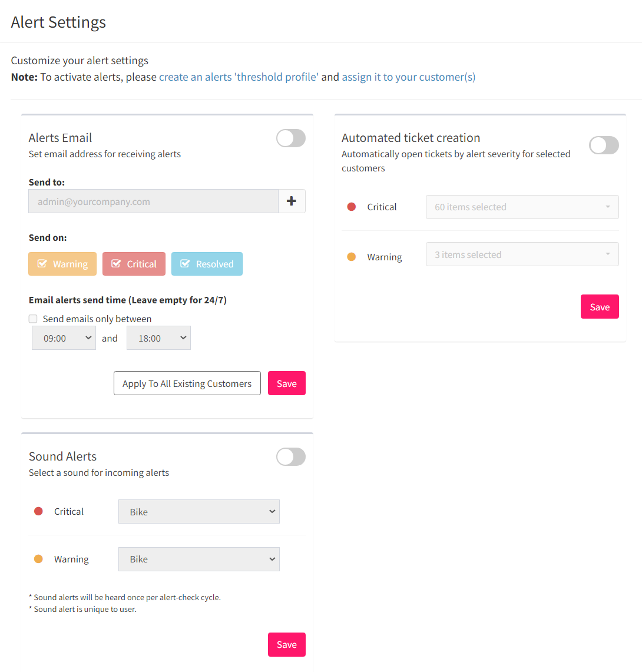Click the orange Warning dot in ticket creation

pyautogui.click(x=352, y=257)
